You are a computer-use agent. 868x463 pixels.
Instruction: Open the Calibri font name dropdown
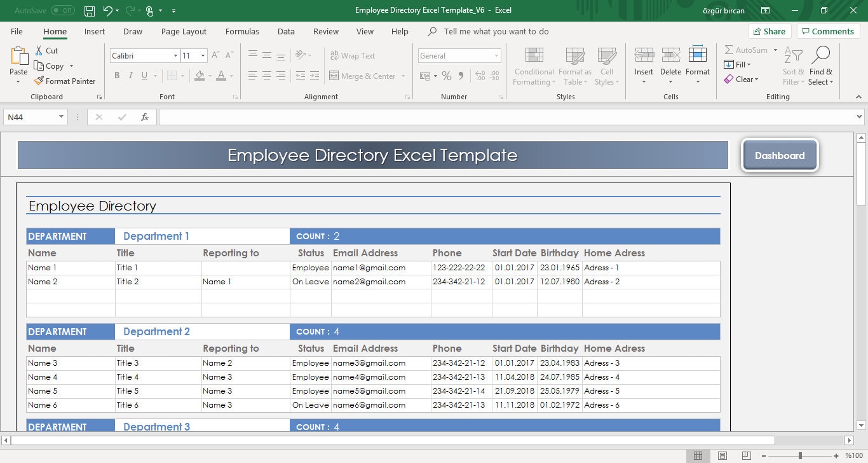[176, 56]
